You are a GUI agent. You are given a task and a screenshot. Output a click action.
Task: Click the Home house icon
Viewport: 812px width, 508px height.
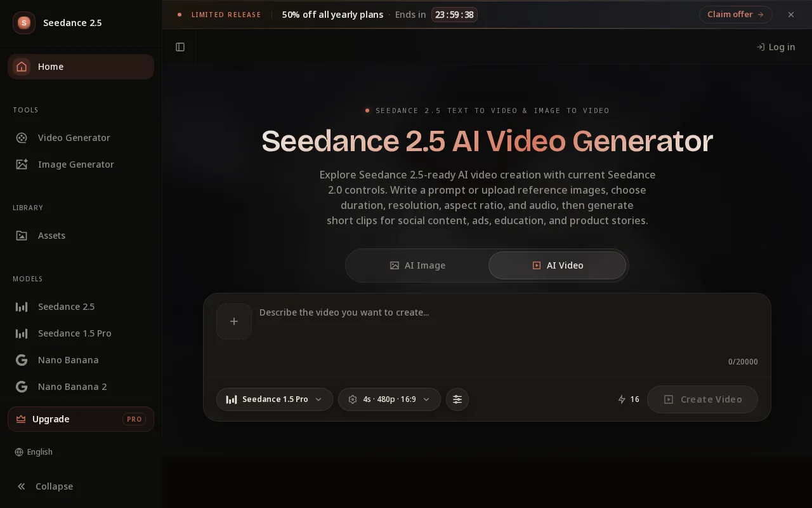(x=22, y=67)
